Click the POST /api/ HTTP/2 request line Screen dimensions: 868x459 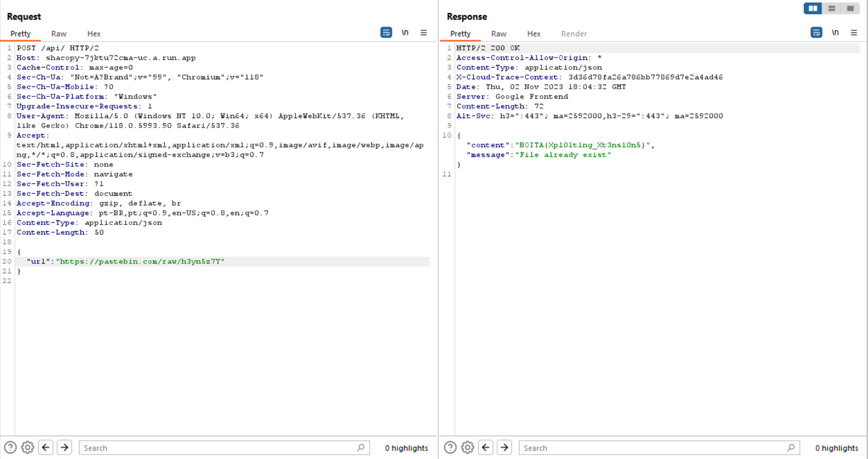58,48
